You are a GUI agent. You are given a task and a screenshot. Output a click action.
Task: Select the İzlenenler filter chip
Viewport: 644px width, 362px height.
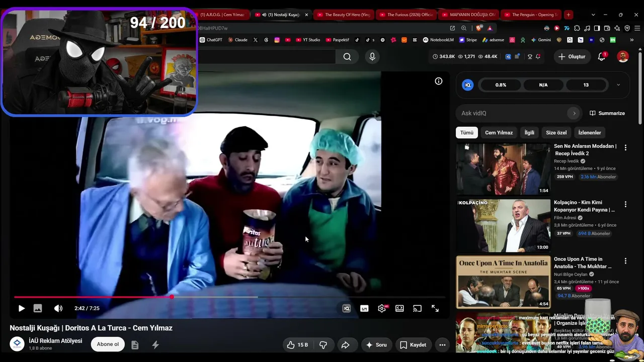tap(590, 133)
